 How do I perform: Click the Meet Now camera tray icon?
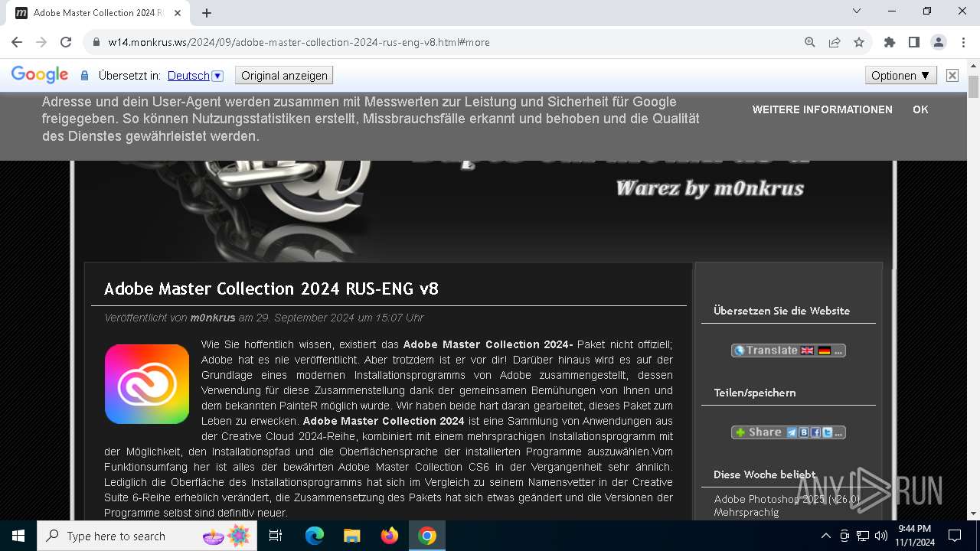click(x=844, y=536)
